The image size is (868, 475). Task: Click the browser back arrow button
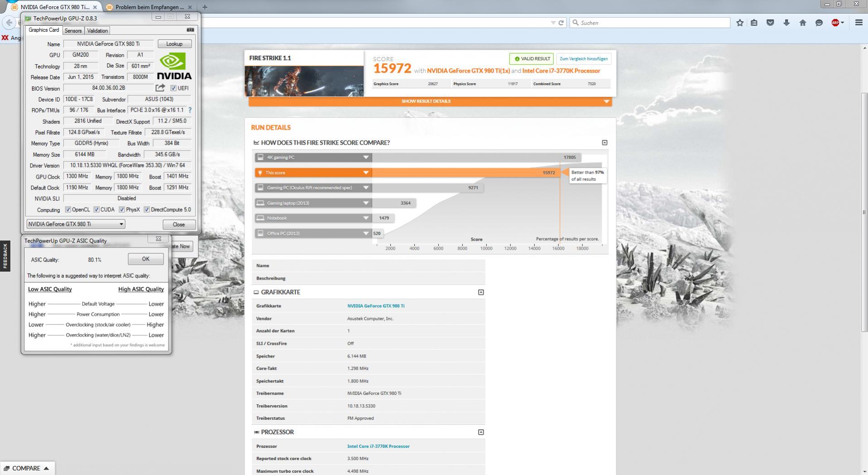pos(9,23)
